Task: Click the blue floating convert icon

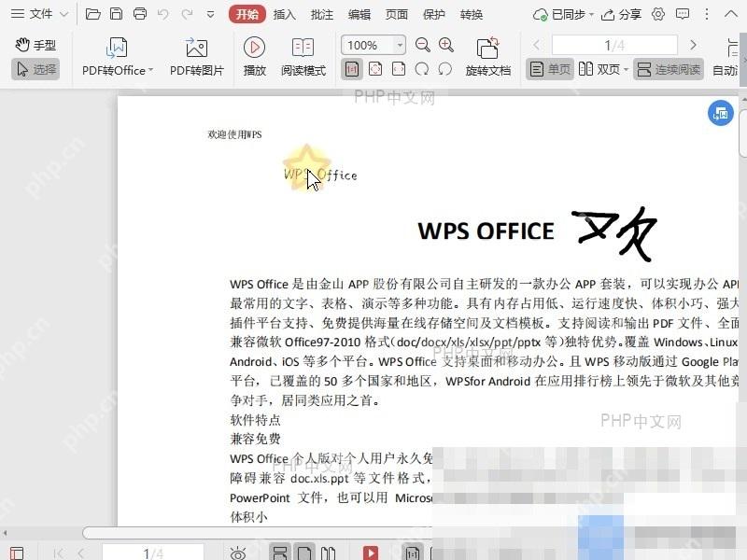Action: point(720,113)
